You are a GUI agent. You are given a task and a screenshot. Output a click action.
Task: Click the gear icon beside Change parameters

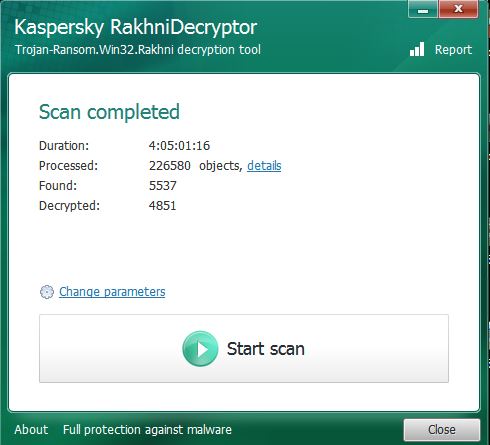(47, 292)
